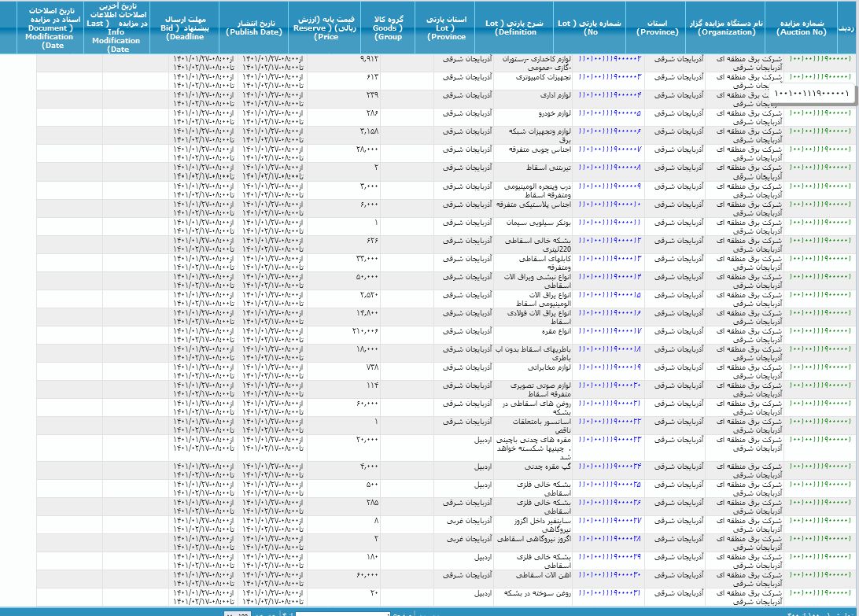Open lot link for لوازم مخابراتی row
The image size is (859, 616).
pos(610,367)
